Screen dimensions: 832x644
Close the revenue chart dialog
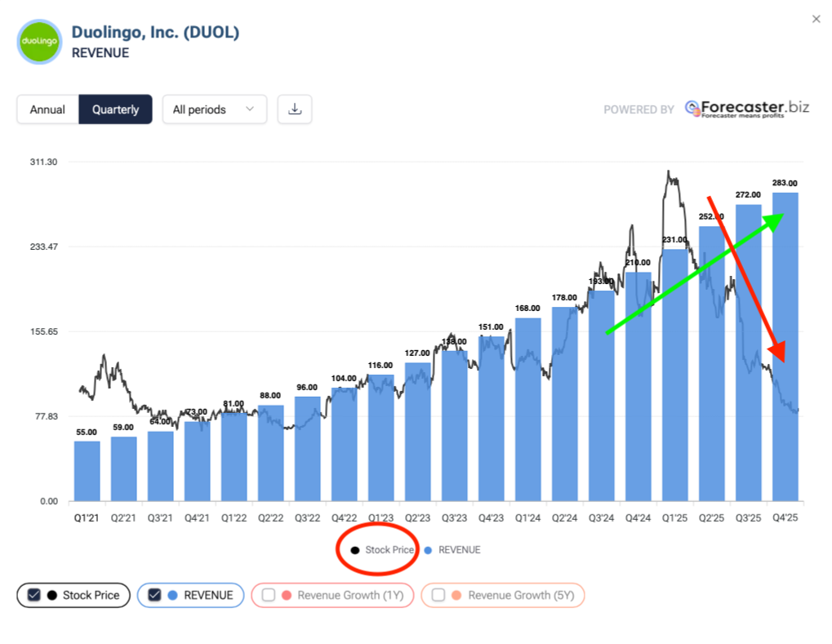coord(816,19)
